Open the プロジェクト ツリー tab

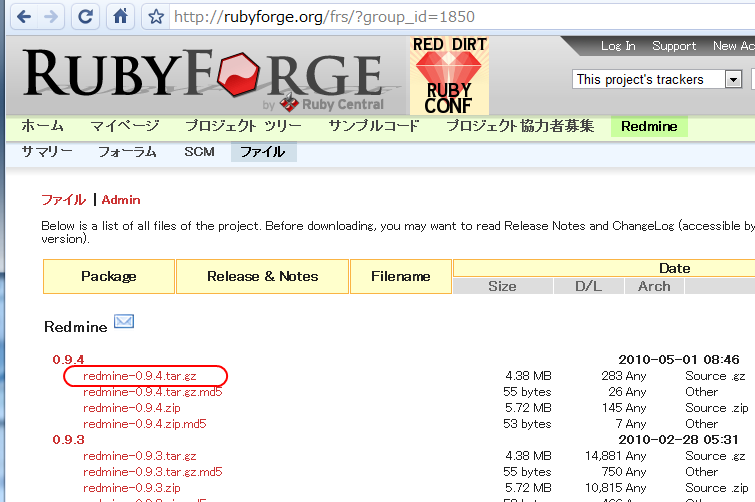[x=244, y=126]
